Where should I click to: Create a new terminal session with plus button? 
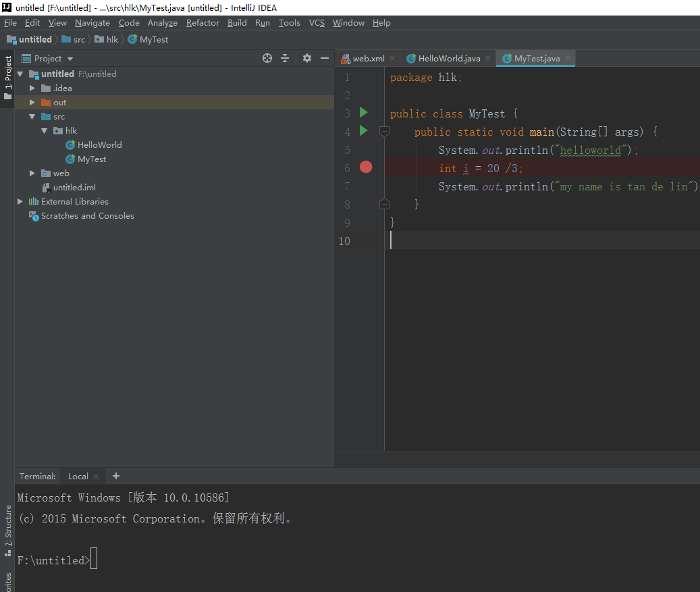point(115,476)
